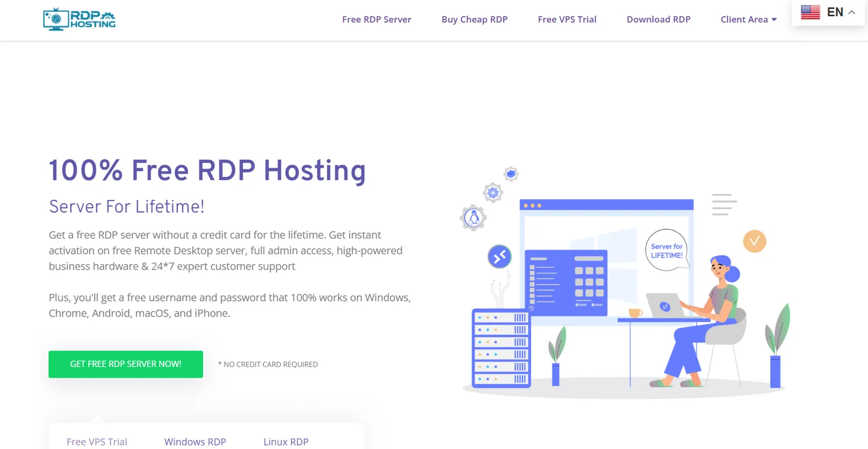Image resolution: width=868 pixels, height=449 pixels.
Task: Switch to the Windows RDP tab
Action: pos(195,441)
